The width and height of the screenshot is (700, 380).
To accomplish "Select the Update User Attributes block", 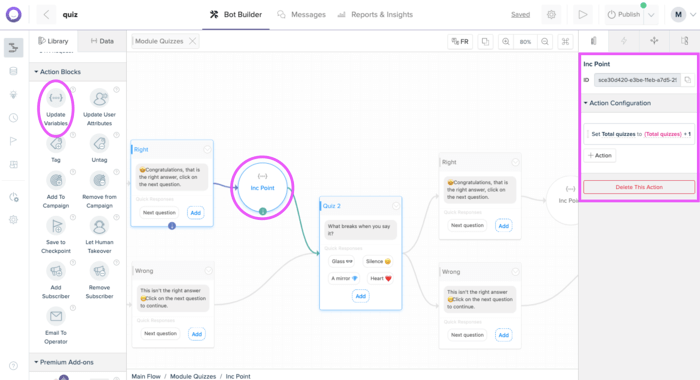I will tap(99, 108).
